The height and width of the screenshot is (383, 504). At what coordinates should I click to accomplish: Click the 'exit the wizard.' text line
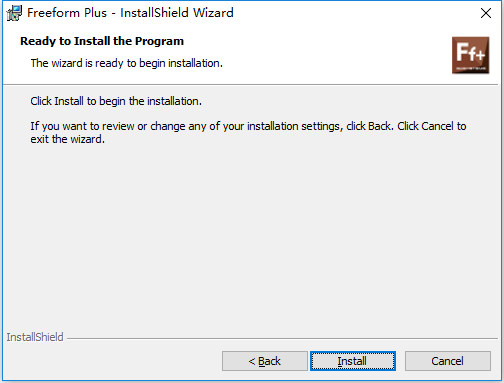pos(68,139)
